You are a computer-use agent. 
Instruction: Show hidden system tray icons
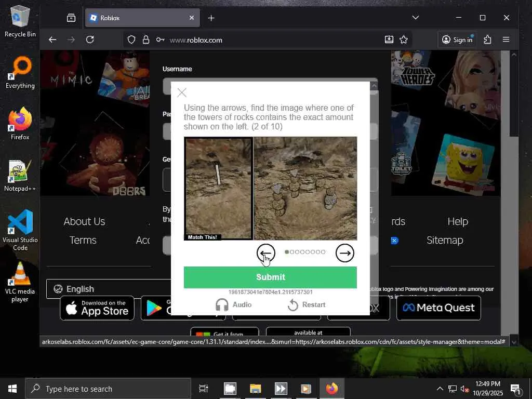pos(440,389)
